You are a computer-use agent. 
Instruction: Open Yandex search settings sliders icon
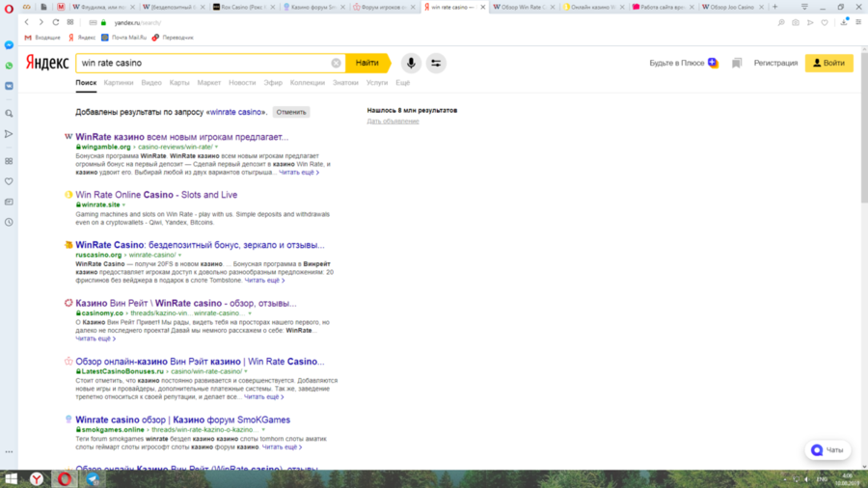tap(436, 63)
